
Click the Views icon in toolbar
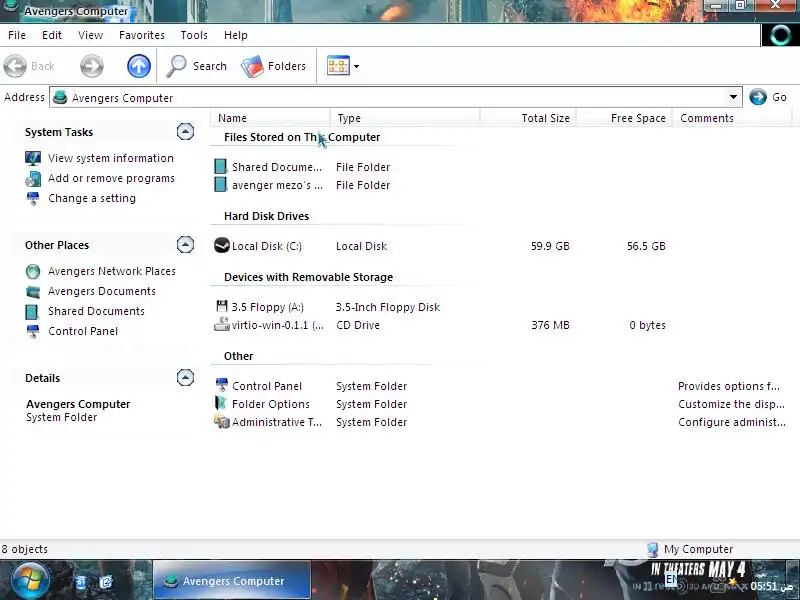pos(338,66)
